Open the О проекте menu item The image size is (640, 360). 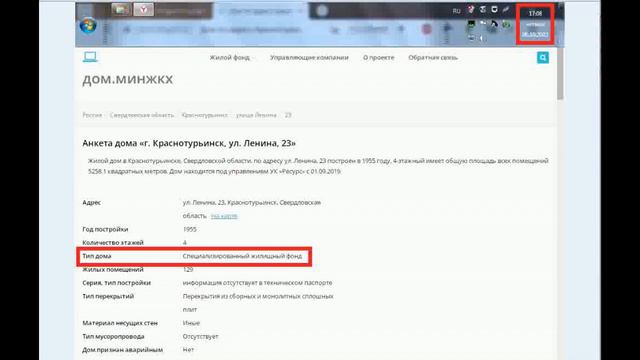(378, 58)
